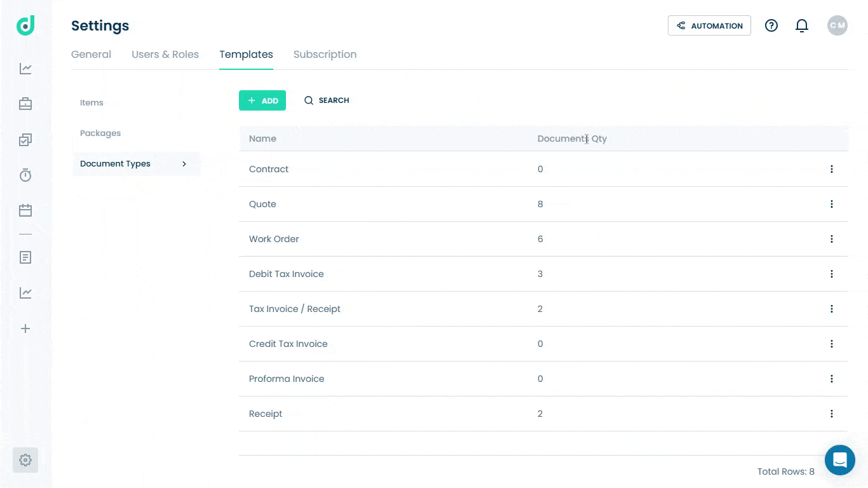Select Packages in the templates menu

(100, 133)
